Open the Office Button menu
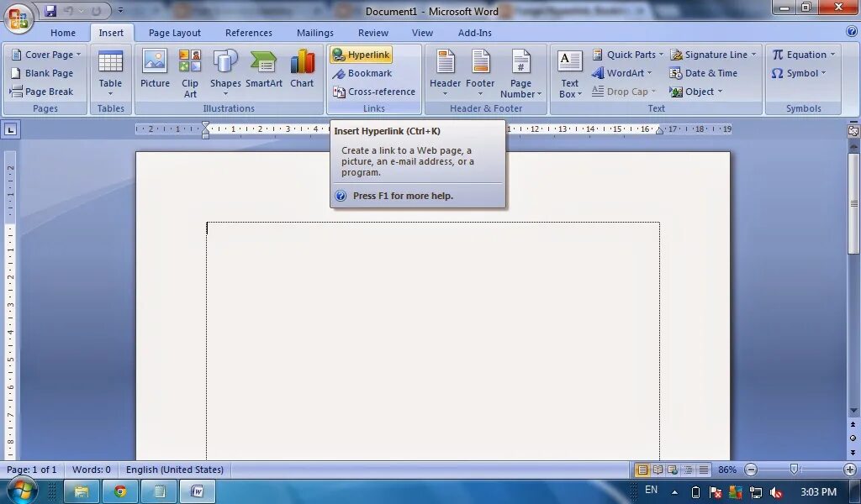Image resolution: width=861 pixels, height=504 pixels. (18, 18)
